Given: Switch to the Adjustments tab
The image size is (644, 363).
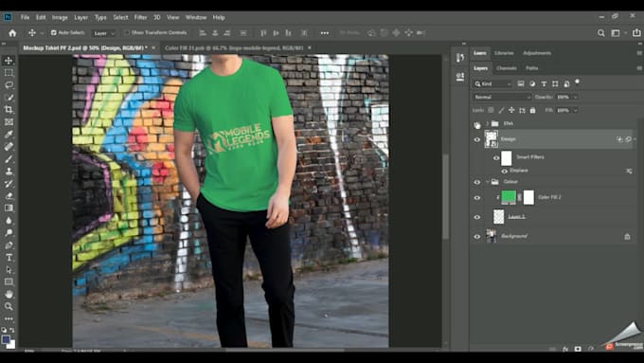Looking at the screenshot, I should click(x=537, y=53).
